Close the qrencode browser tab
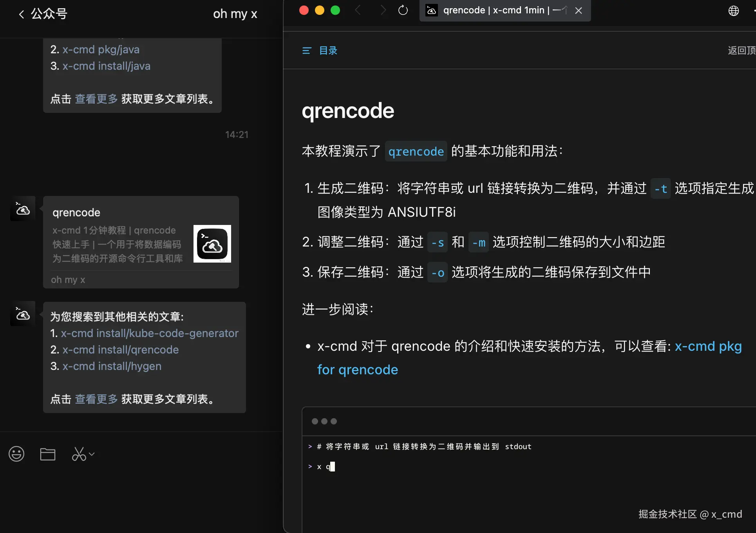 pyautogui.click(x=578, y=11)
